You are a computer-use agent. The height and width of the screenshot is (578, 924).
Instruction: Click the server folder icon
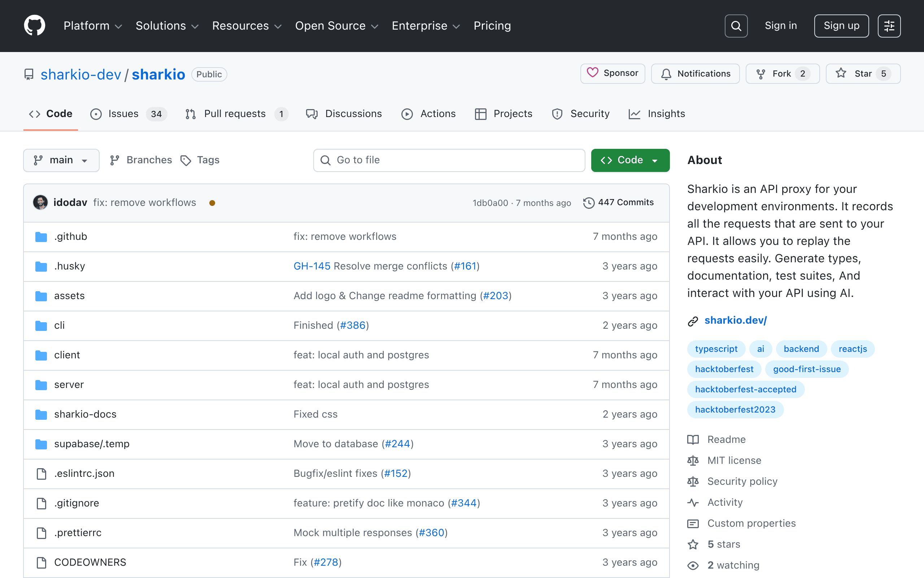(x=41, y=385)
